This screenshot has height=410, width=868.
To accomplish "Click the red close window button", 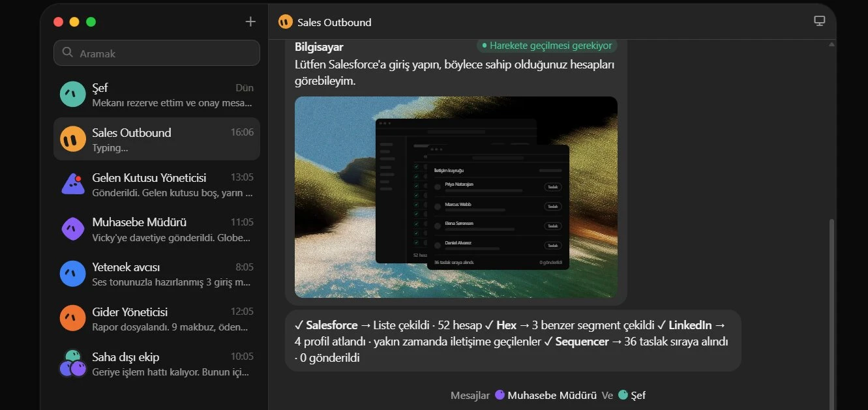I will pyautogui.click(x=58, y=22).
